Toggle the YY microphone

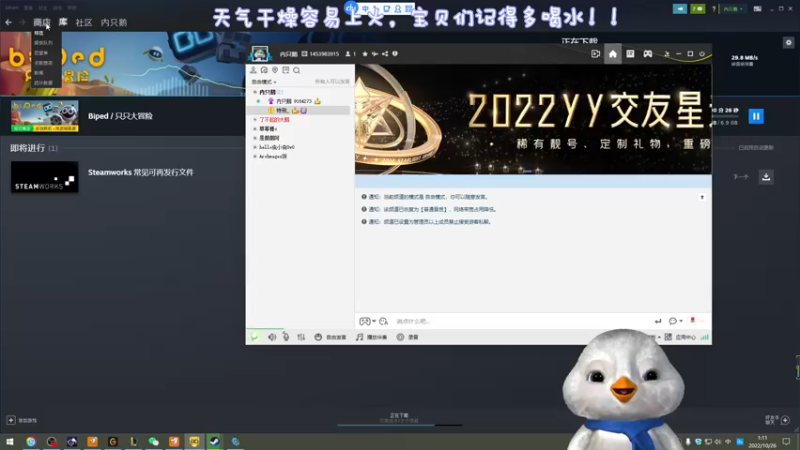click(x=286, y=337)
